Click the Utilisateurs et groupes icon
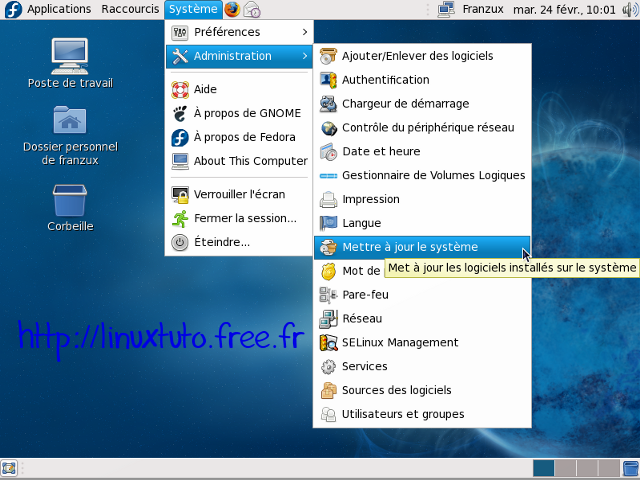Image resolution: width=640 pixels, height=480 pixels. click(328, 414)
